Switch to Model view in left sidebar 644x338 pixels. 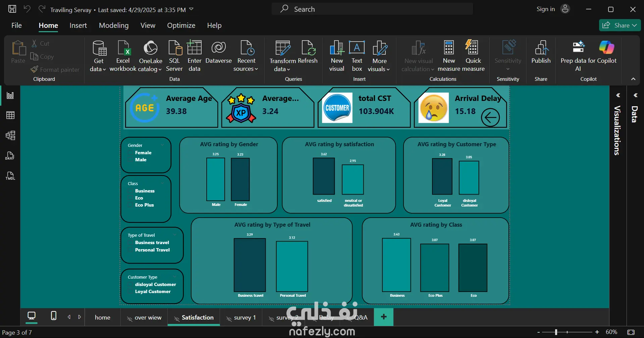(10, 135)
